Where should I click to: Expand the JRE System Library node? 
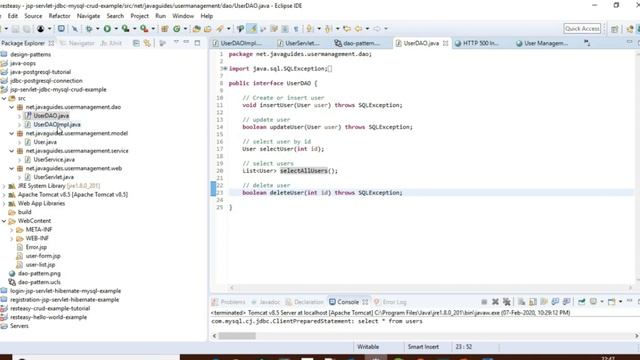coord(4,186)
